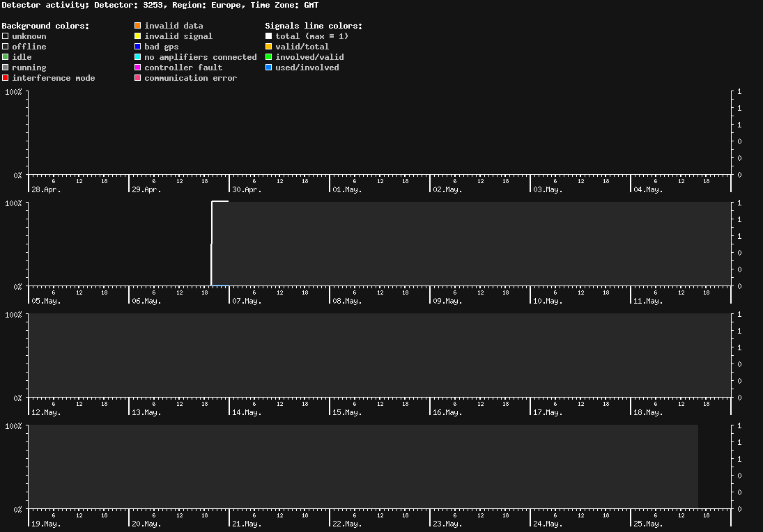Click the yellow invalid signal swatch

138,36
